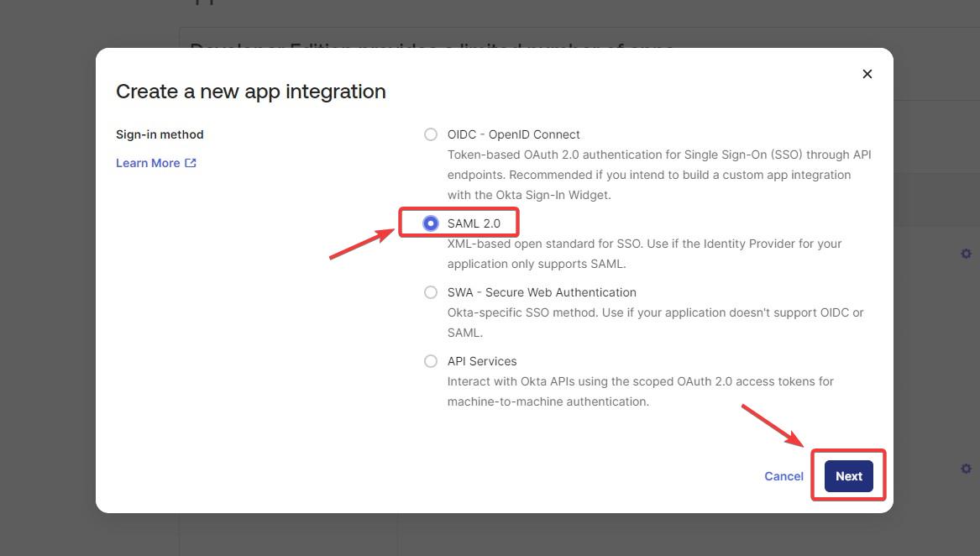Viewport: 980px width, 556px height.
Task: Close the dialog with the X icon
Action: [867, 74]
